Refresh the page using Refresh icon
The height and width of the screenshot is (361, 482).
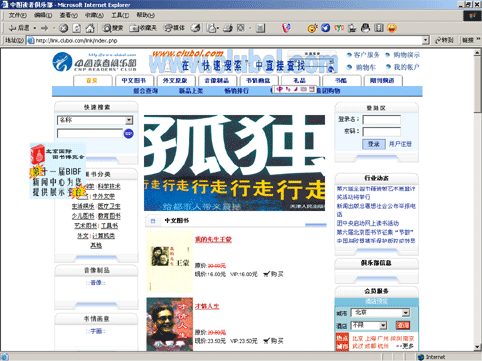coord(77,28)
